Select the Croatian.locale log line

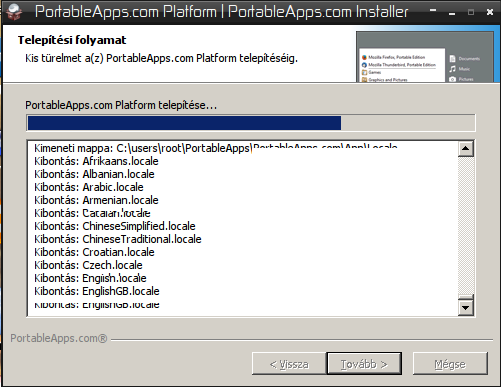click(94, 252)
